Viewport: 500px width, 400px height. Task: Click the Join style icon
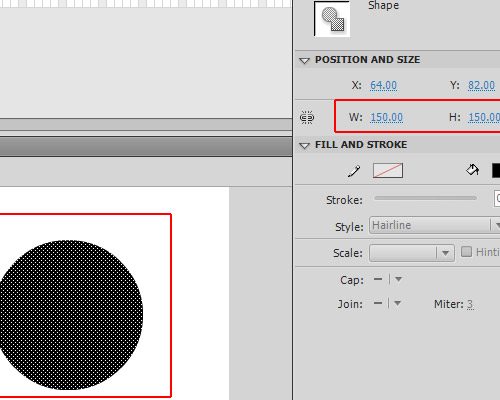378,303
